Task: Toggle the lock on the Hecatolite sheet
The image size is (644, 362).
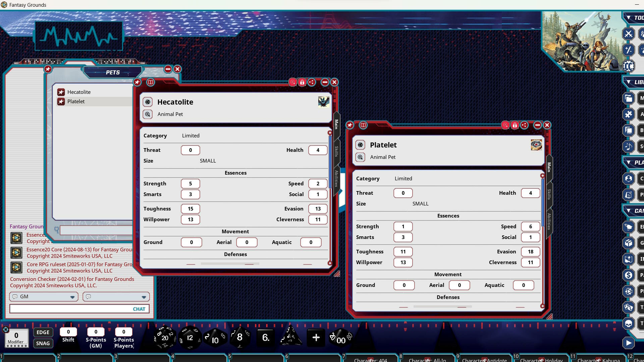Action: point(302,82)
